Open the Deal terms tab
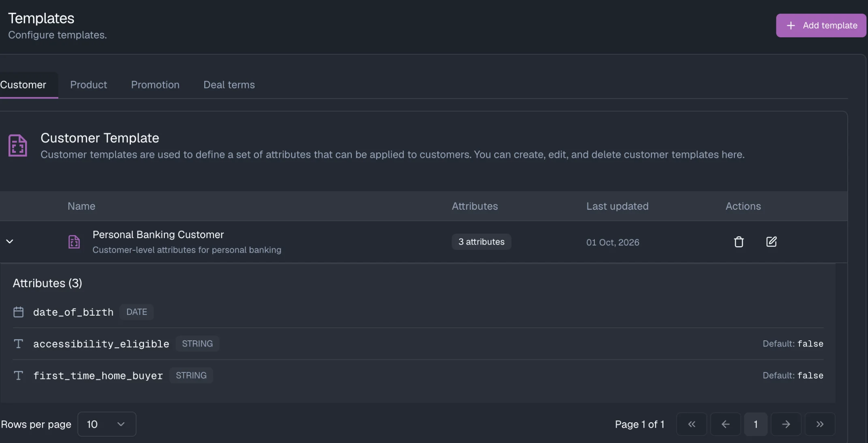 tap(229, 85)
